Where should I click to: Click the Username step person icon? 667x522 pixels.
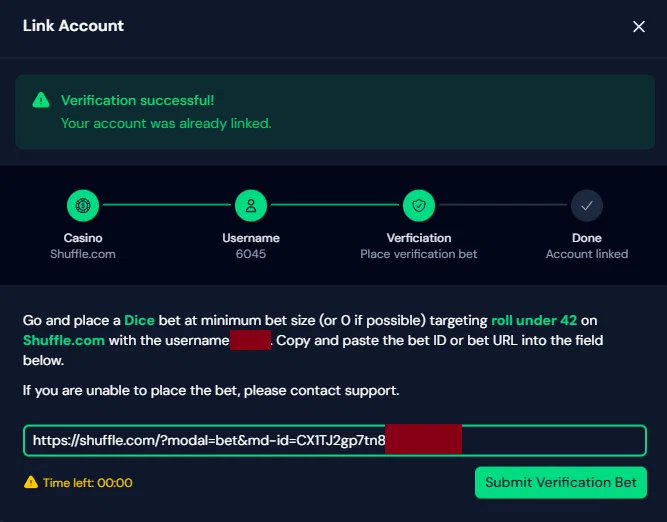pyautogui.click(x=251, y=206)
